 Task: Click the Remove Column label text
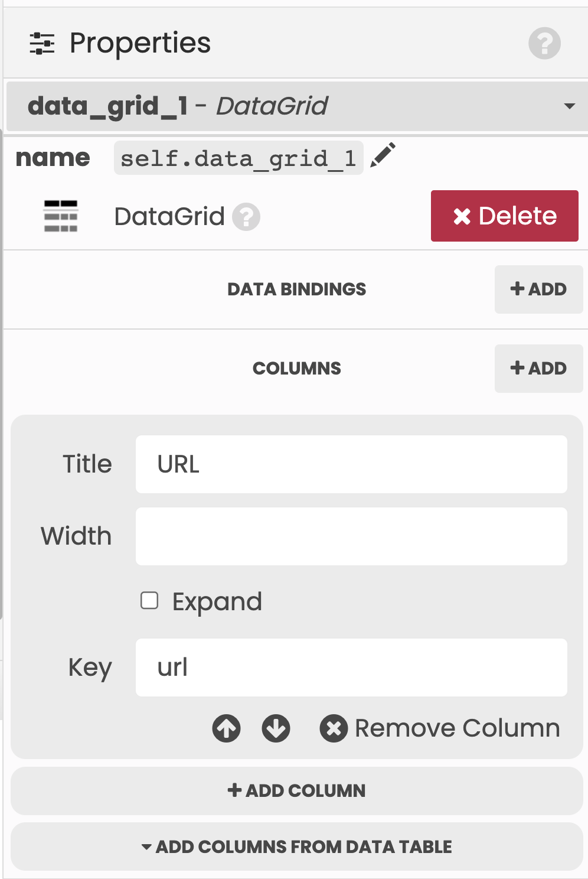tap(457, 728)
